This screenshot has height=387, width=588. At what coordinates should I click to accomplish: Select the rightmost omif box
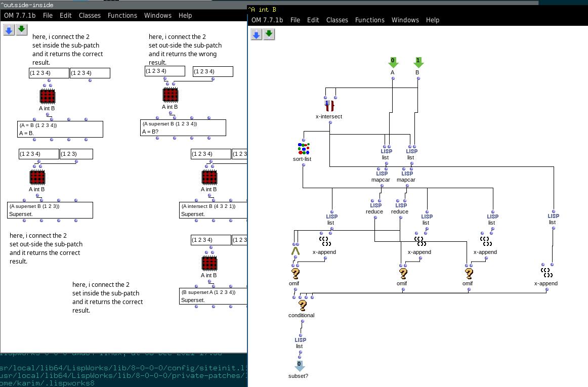pyautogui.click(x=469, y=273)
